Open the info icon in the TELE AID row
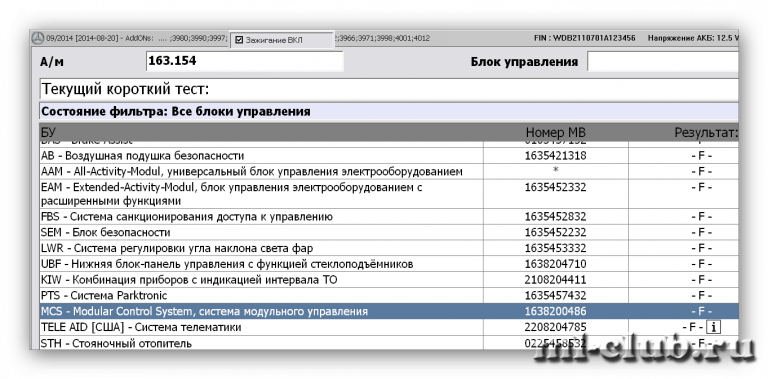The image size is (768, 379). tap(714, 327)
